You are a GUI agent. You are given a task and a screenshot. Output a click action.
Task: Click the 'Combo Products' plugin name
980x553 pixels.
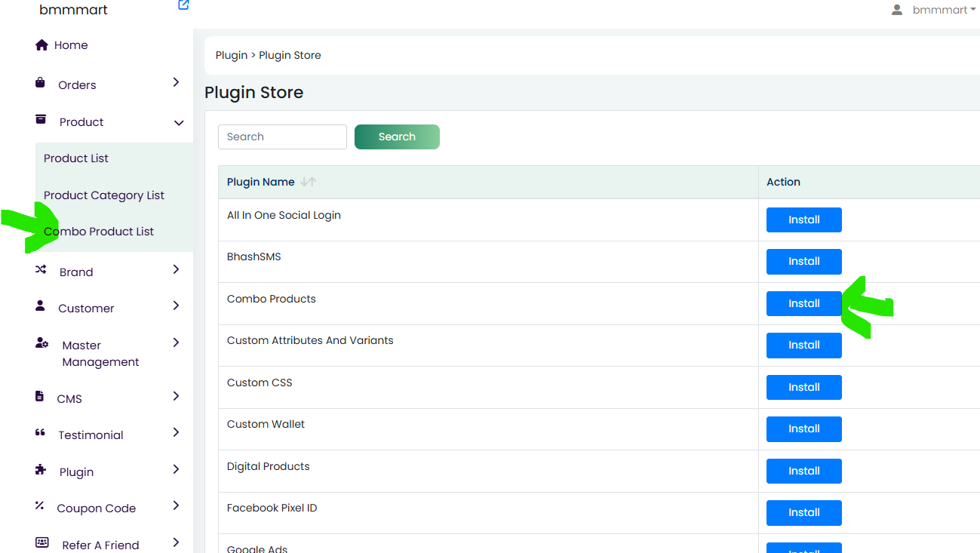click(x=272, y=299)
